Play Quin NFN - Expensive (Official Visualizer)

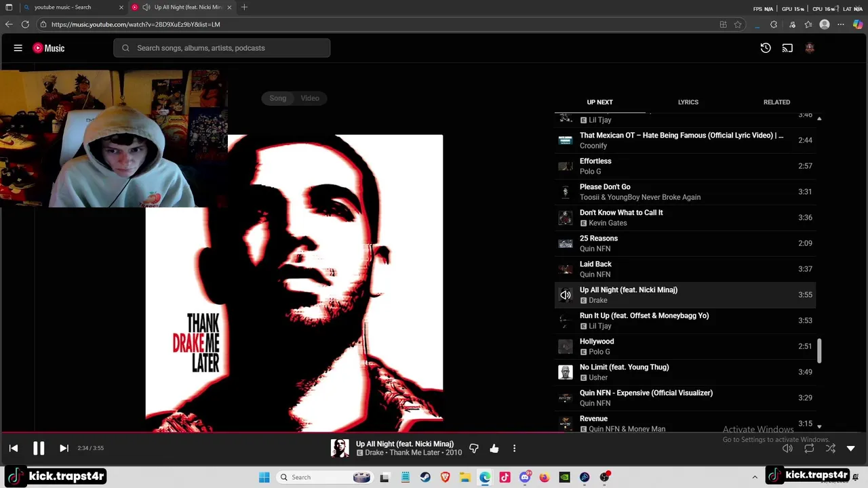(x=685, y=398)
